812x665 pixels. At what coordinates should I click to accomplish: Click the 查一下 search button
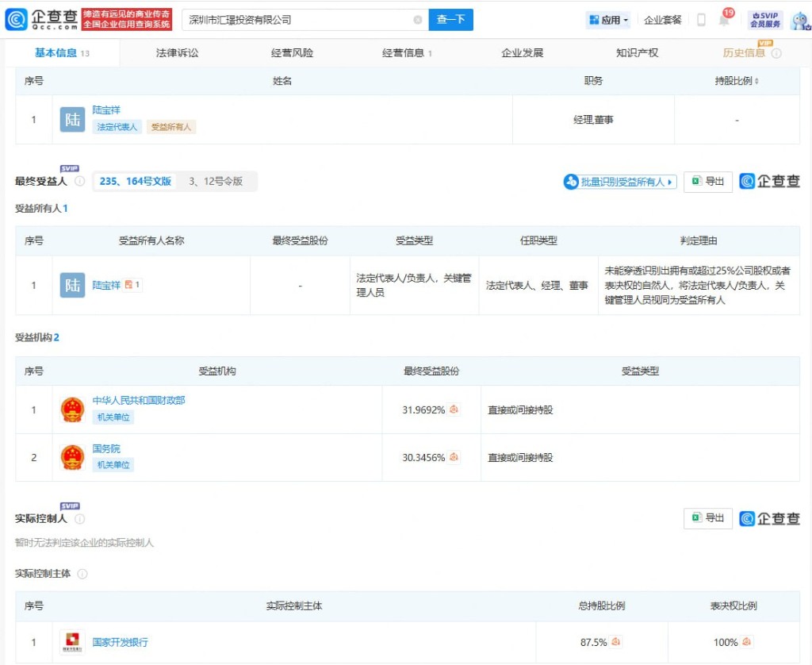(x=450, y=20)
